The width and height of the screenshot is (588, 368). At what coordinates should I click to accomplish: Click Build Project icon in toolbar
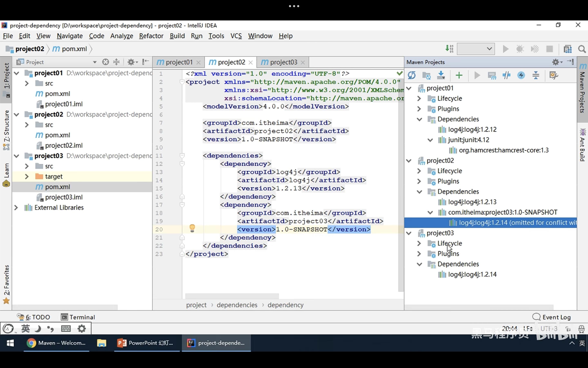click(450, 49)
